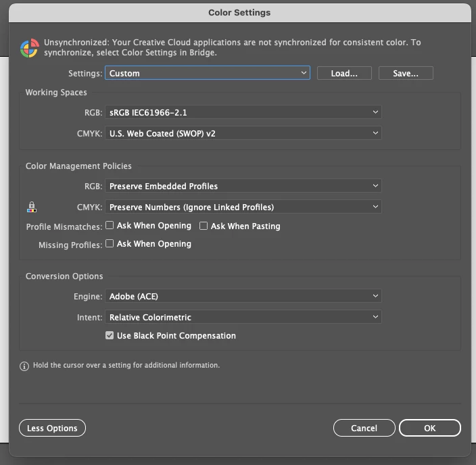Open the rendering Intent dropdown
The height and width of the screenshot is (465, 476).
(x=243, y=317)
